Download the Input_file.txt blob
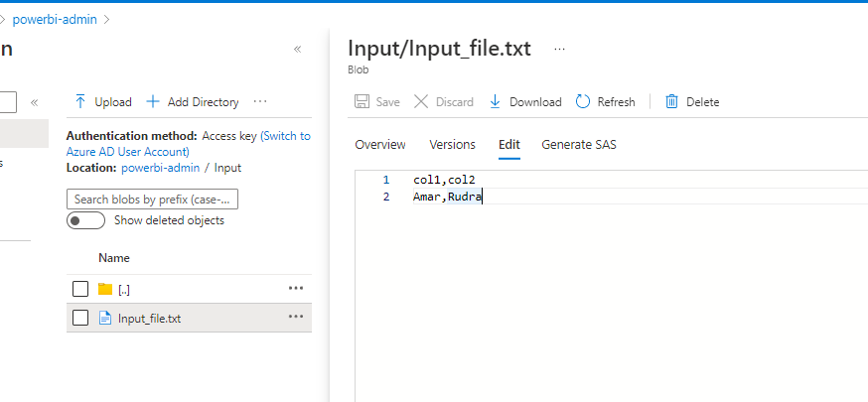The height and width of the screenshot is (402, 868). 525,102
